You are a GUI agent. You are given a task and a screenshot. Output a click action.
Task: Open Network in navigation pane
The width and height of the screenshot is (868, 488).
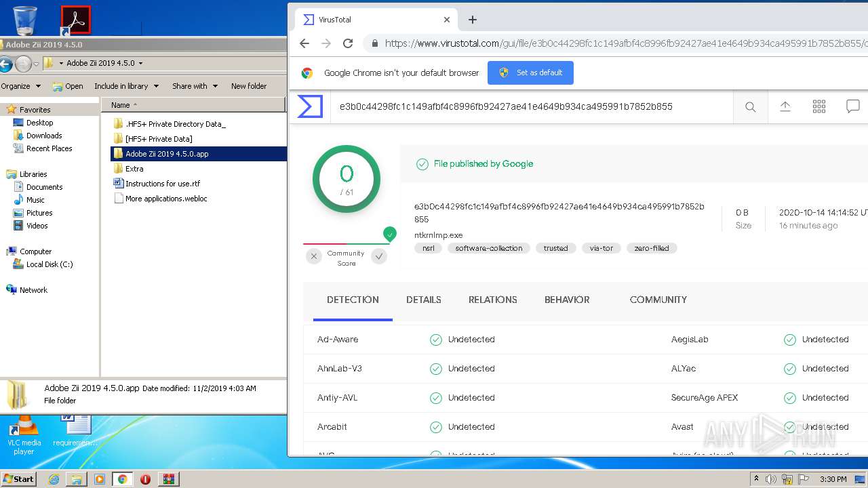point(27,290)
